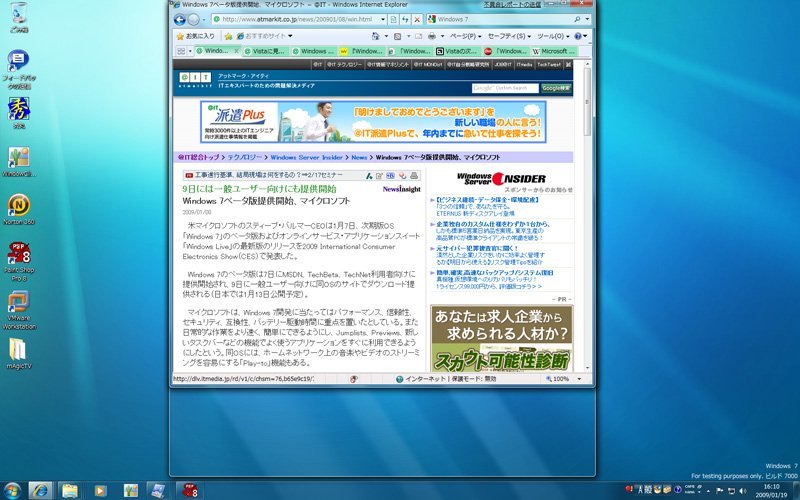Screen dimensions: 800x500
Task: Click the Paint Shop Pro 8 taskbar icon
Action: pos(189,491)
